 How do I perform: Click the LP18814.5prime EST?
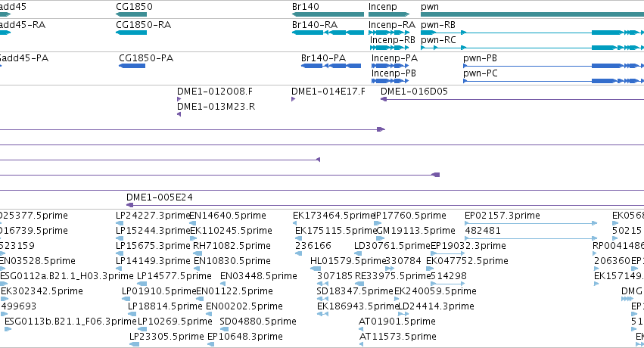(132, 315)
